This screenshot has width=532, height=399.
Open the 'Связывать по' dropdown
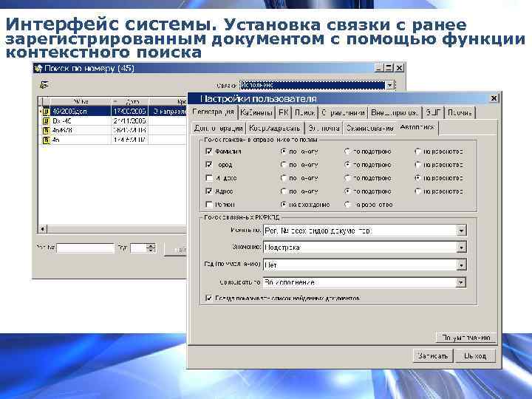tap(460, 282)
